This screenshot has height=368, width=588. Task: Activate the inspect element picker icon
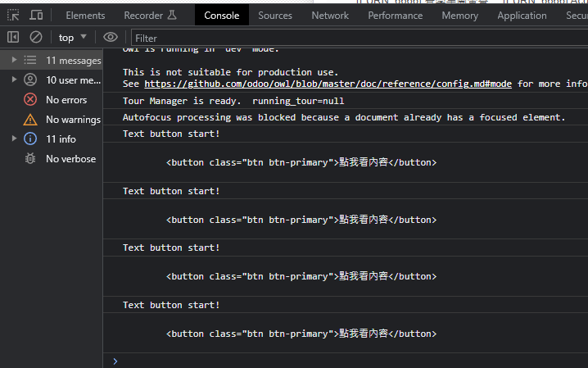(x=13, y=16)
